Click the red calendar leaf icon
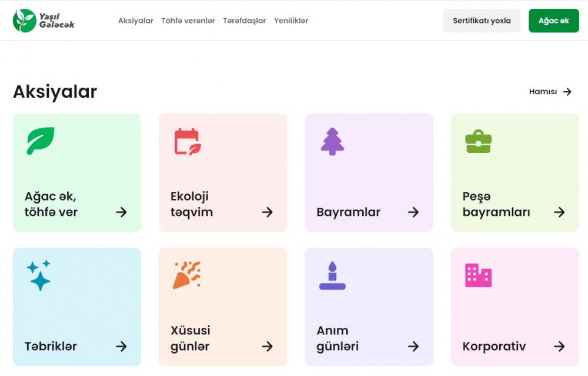Viewport: 588px width, 376px height. point(188,142)
